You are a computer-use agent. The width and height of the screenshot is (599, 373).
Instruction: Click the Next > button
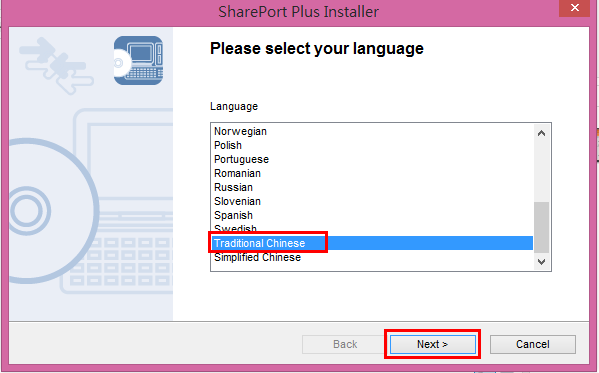click(432, 344)
